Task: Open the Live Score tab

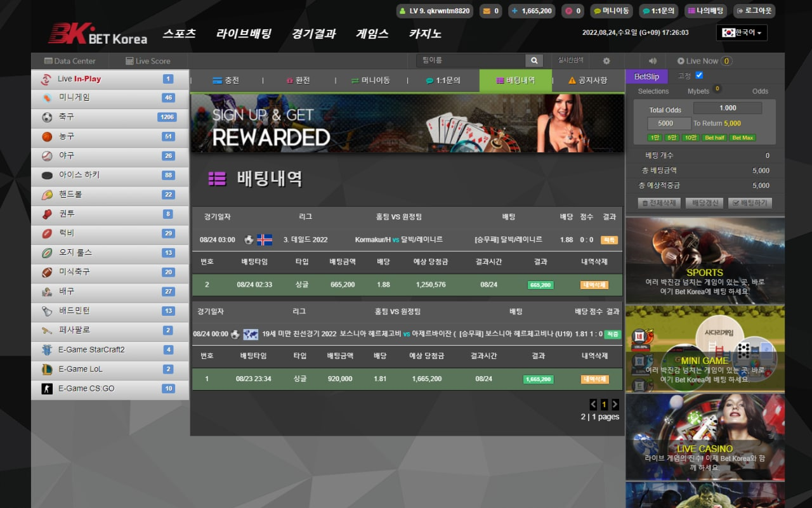Action: click(x=148, y=61)
